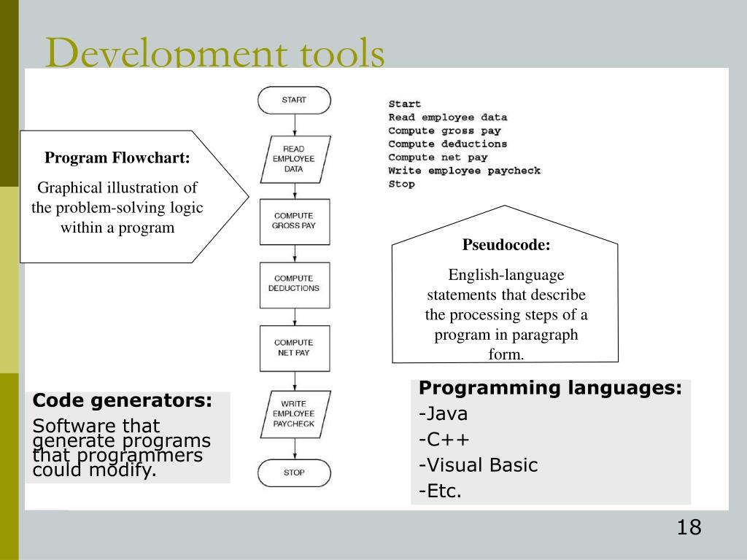Click the slide title Development tools
The width and height of the screenshot is (747, 560).
[214, 52]
